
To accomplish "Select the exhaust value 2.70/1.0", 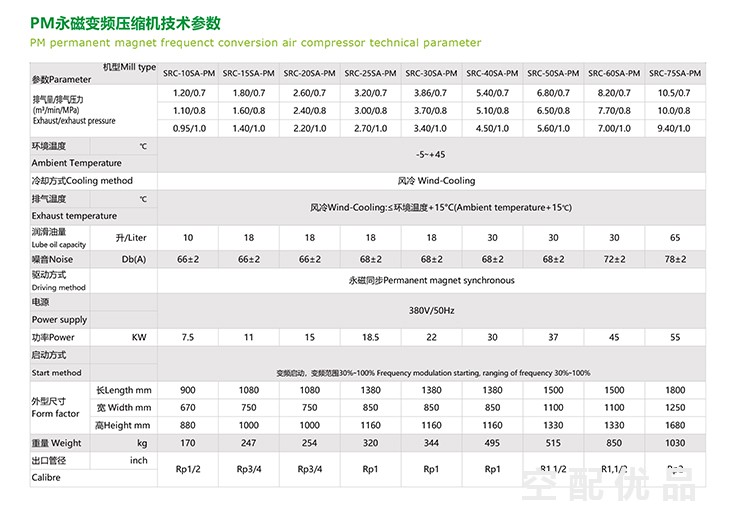I will tap(370, 128).
